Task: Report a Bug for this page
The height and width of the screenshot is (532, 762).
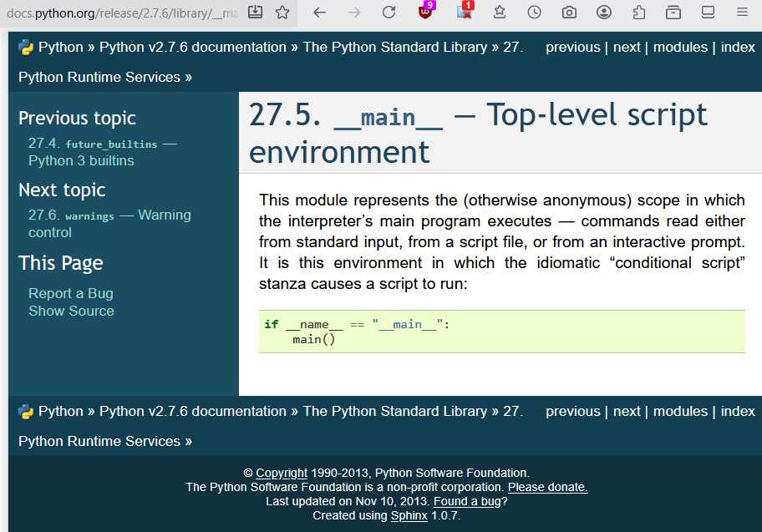Action: coord(70,293)
